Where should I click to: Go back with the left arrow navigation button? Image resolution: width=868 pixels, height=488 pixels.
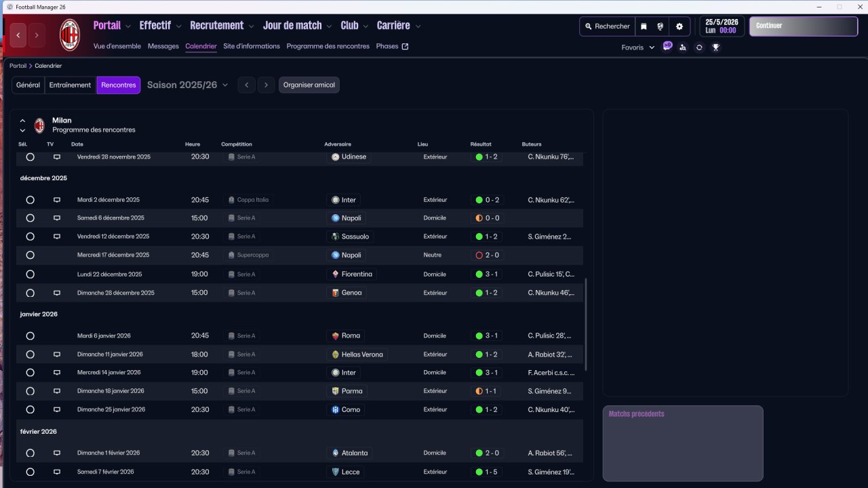(18, 35)
